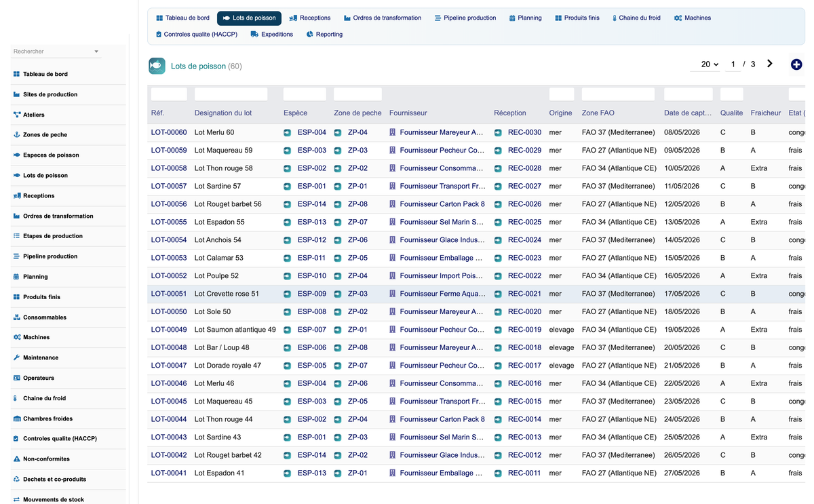The width and height of the screenshot is (814, 504).
Task: Click the zone icon next to ZP-03 in LOT-00059 row
Action: (337, 151)
